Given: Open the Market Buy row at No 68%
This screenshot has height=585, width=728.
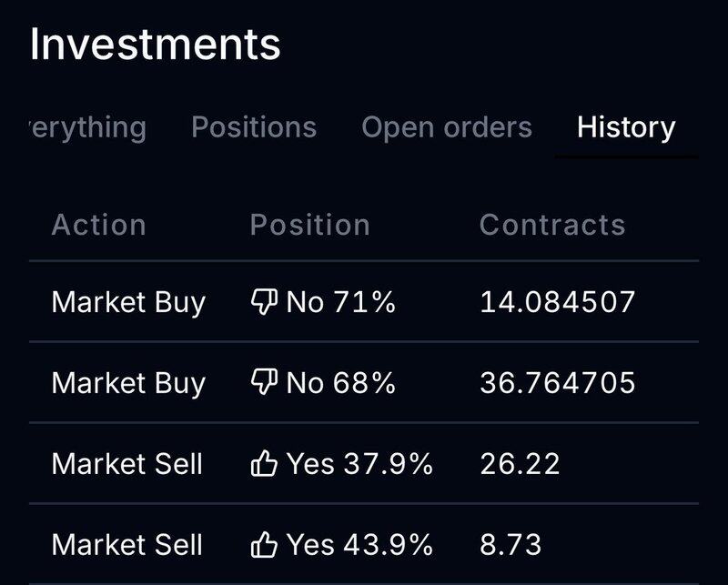Looking at the screenshot, I should 364,383.
